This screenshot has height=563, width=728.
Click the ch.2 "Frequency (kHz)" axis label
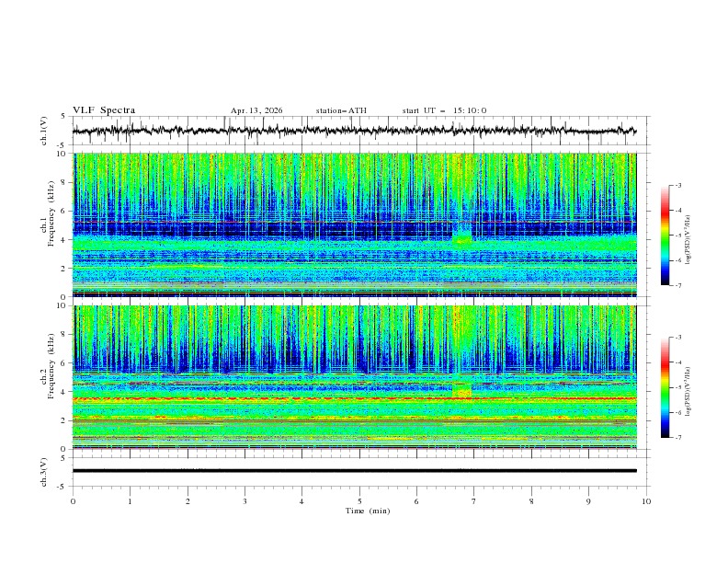(x=51, y=366)
